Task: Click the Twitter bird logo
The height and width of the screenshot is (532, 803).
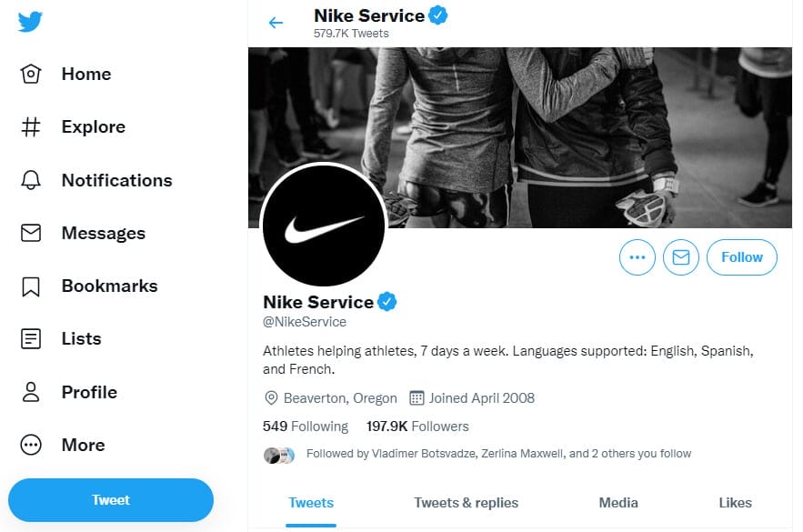Action: click(x=30, y=22)
